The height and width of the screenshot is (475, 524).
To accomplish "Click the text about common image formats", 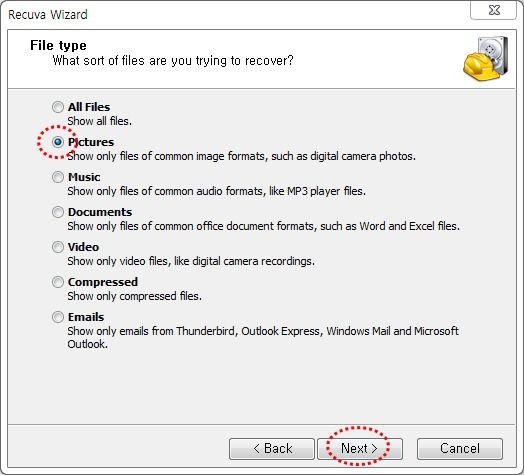I will coord(242,156).
